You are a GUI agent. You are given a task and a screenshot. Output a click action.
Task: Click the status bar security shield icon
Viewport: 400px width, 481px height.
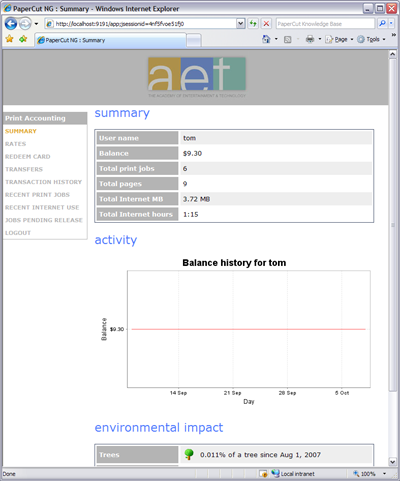tap(263, 473)
